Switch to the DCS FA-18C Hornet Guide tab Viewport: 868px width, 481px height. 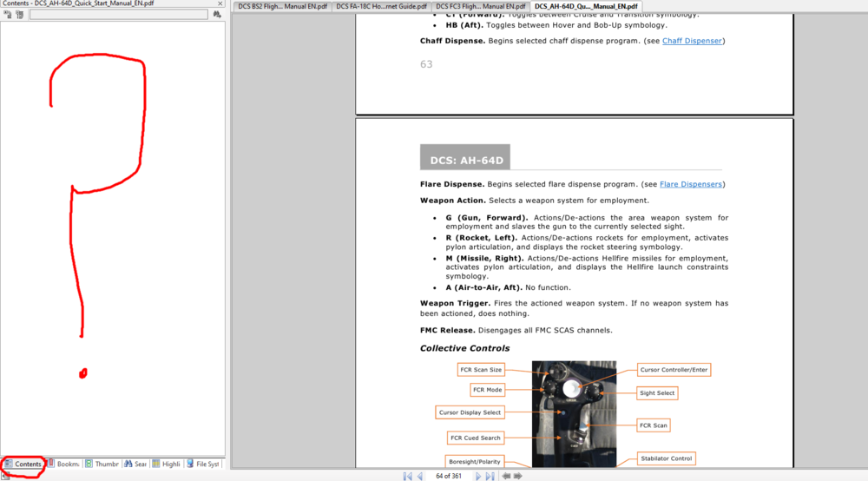tap(381, 7)
